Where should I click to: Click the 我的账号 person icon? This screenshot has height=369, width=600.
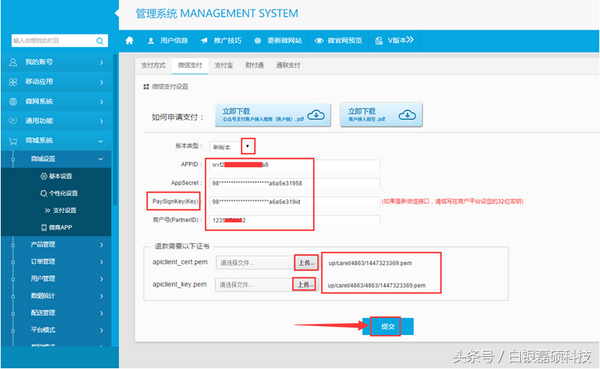(13, 62)
